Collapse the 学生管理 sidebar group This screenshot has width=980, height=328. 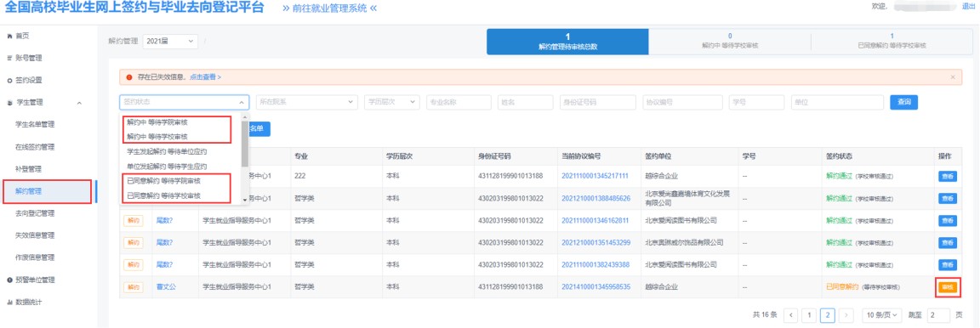79,103
